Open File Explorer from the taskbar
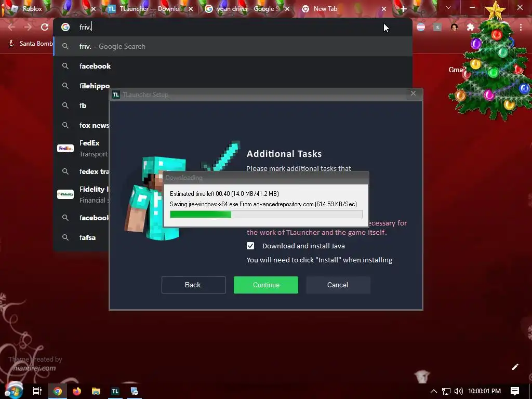532x399 pixels. point(96,391)
